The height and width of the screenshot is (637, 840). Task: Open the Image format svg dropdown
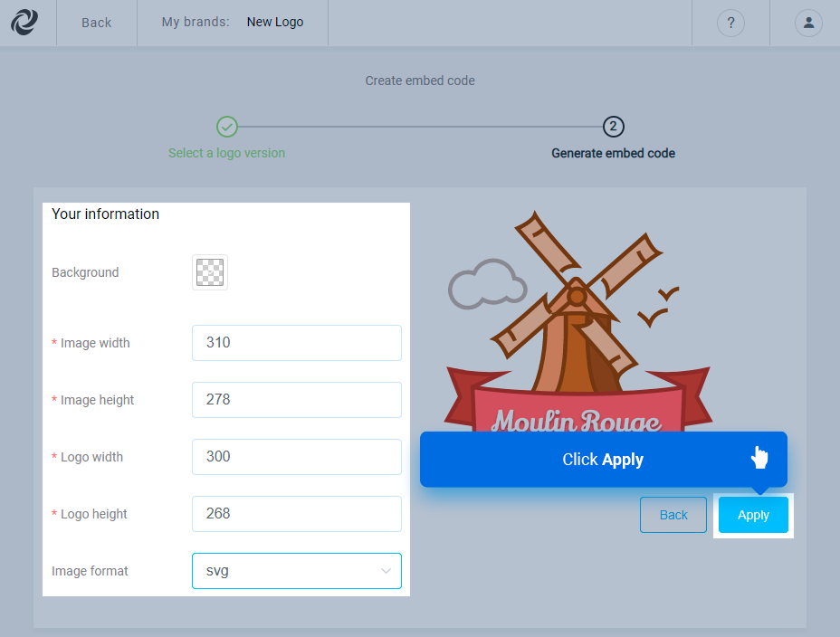[297, 571]
